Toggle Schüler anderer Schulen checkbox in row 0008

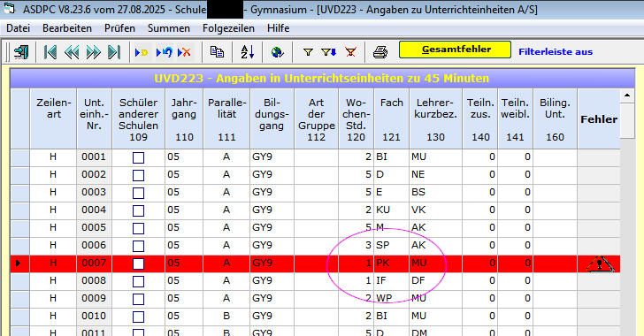tap(138, 281)
